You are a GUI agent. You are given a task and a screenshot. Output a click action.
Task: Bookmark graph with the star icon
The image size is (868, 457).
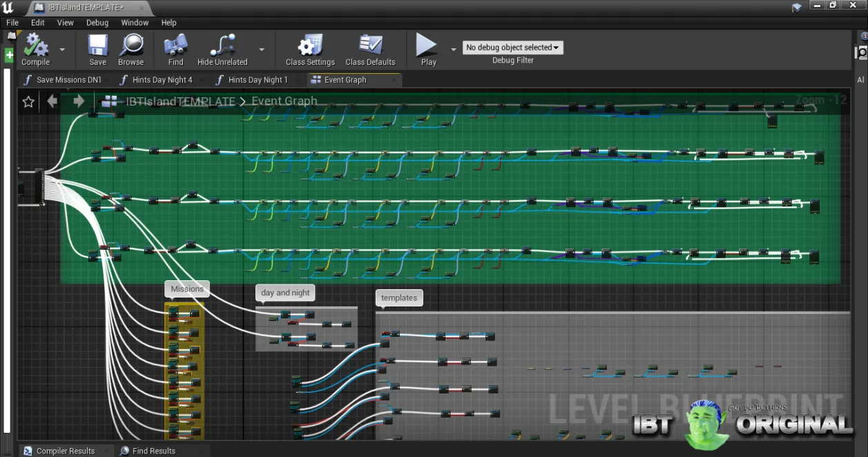click(x=28, y=101)
